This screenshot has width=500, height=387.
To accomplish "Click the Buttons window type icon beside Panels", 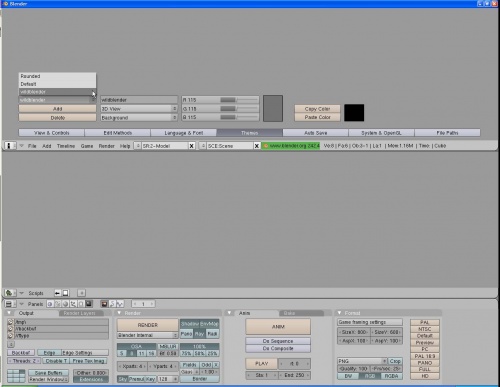I will (x=10, y=304).
